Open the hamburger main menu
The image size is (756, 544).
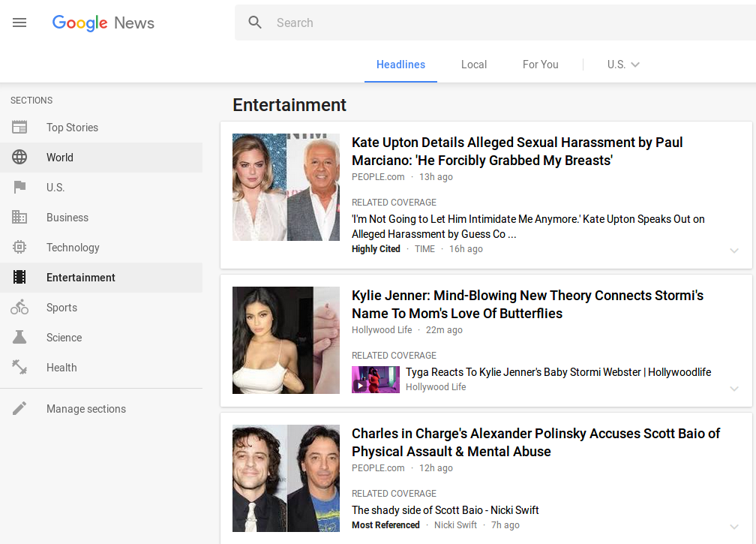[19, 23]
